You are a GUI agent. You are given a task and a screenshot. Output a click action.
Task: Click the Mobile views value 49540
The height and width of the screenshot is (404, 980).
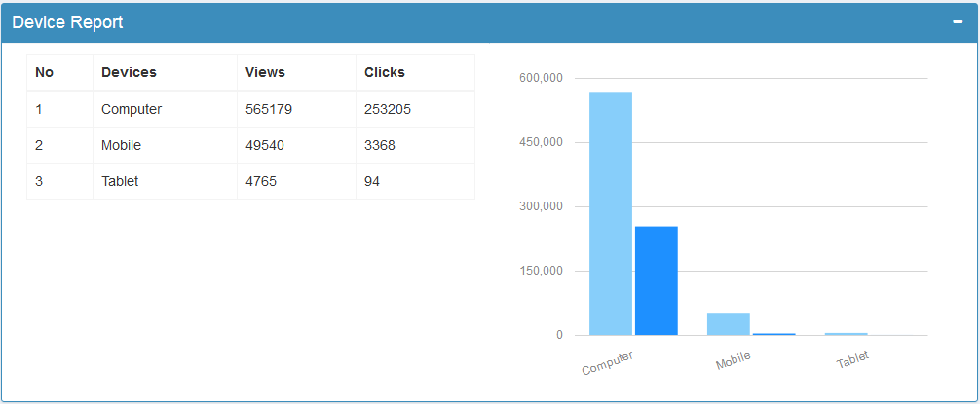[x=265, y=145]
